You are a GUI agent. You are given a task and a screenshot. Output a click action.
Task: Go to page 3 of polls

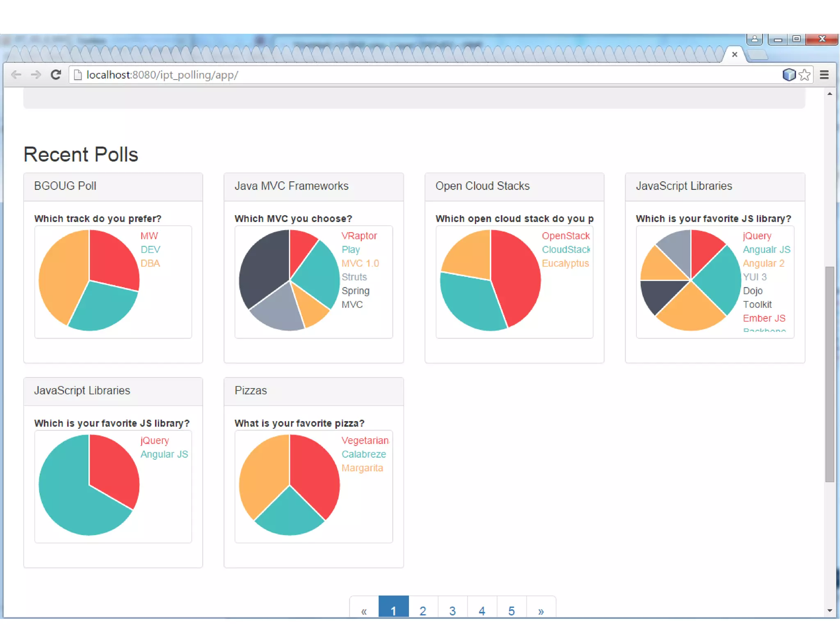pos(452,610)
